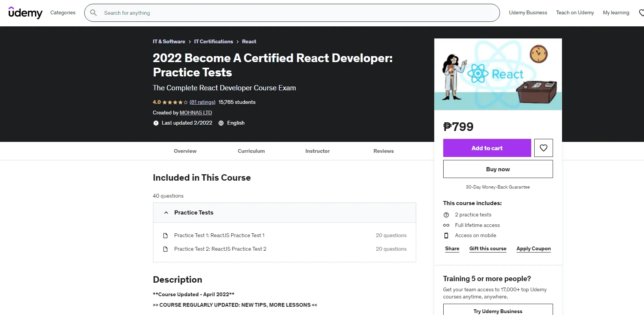Click the This course includes heading
Image resolution: width=644 pixels, height=315 pixels.
point(472,203)
